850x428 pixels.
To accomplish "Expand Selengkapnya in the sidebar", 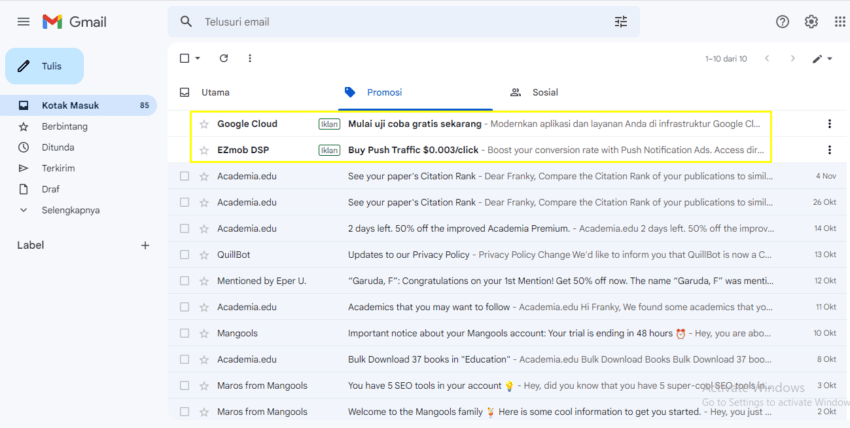I will click(x=70, y=210).
